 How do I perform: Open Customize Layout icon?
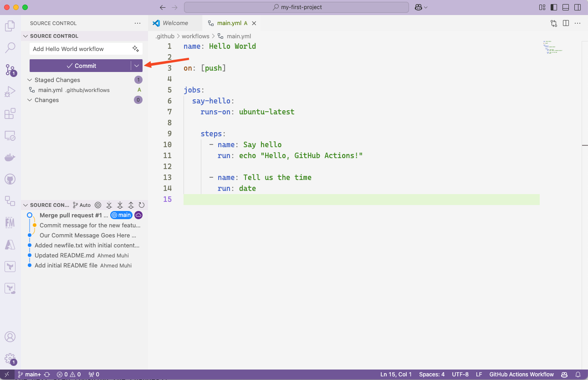tap(542, 7)
